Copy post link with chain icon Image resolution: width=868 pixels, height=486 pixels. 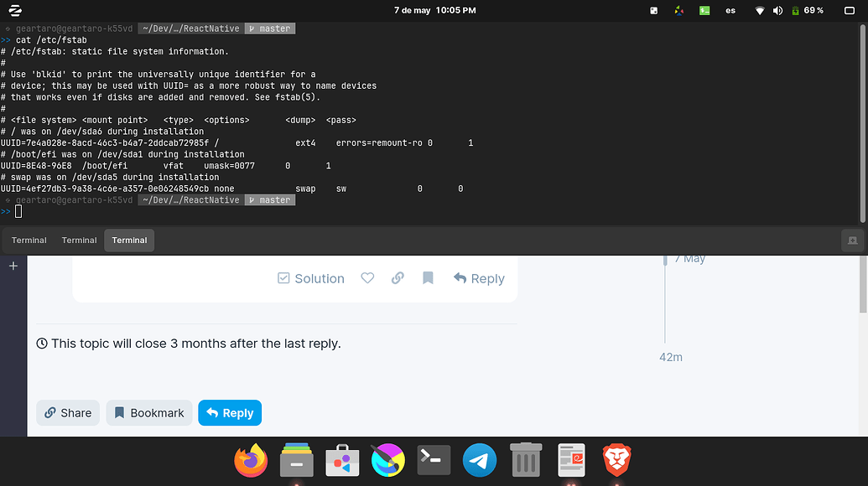pyautogui.click(x=398, y=278)
